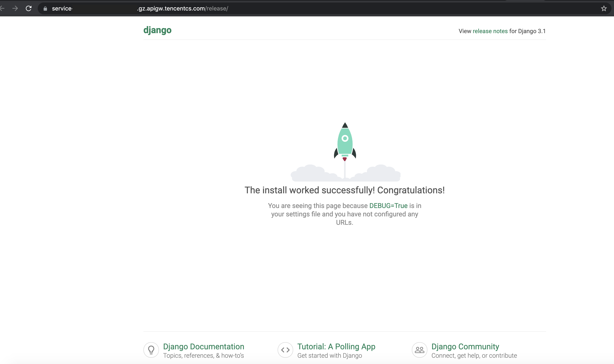Open the Django Community link
The height and width of the screenshot is (364, 614).
click(465, 346)
